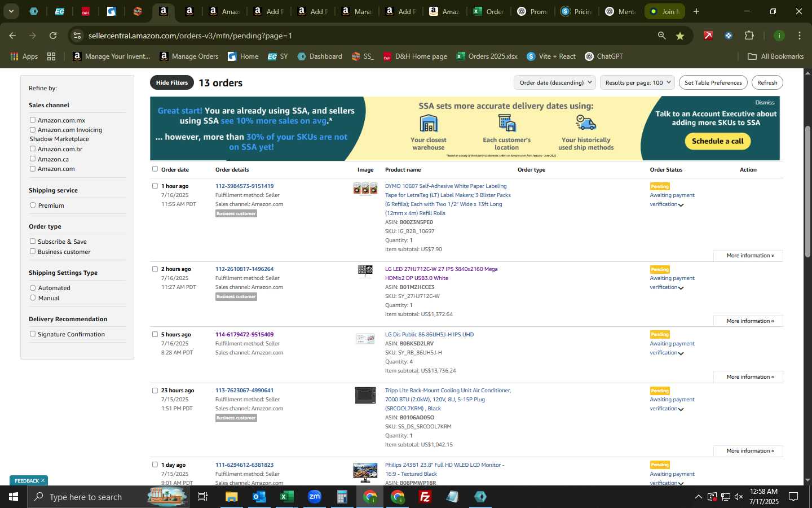Open a new browser tab with plus
The image size is (812, 508).
696,11
